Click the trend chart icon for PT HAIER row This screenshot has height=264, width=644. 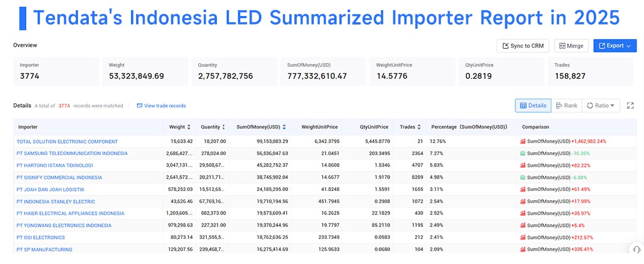[523, 213]
